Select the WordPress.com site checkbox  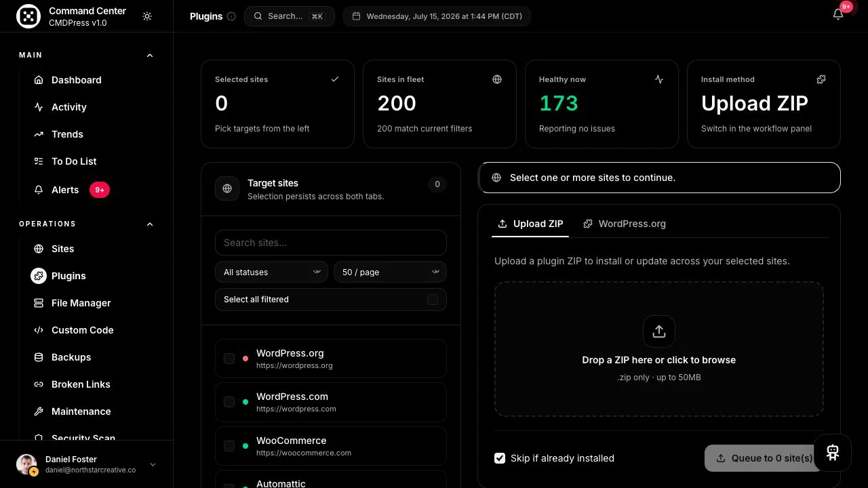tap(229, 402)
